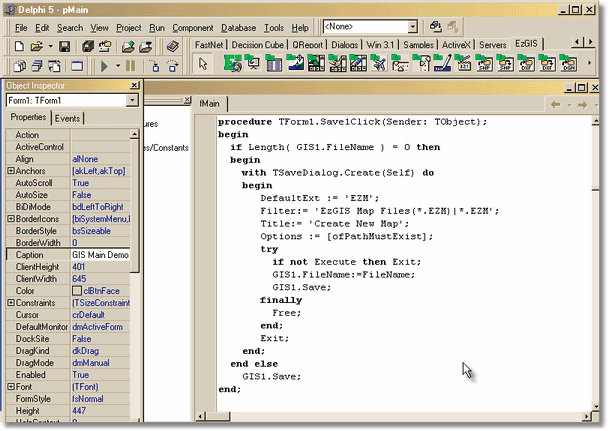
Task: Click the Toggle Form/Unit icon
Action: 55,66
